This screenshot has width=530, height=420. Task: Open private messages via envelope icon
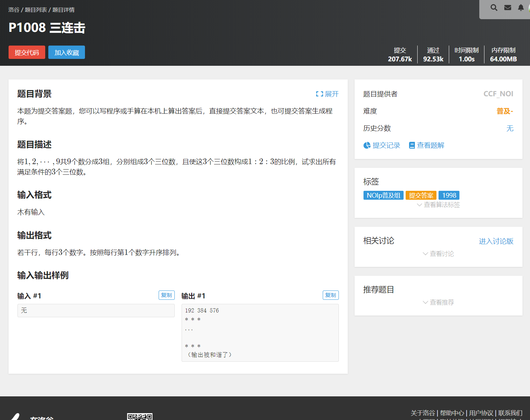coord(507,7)
